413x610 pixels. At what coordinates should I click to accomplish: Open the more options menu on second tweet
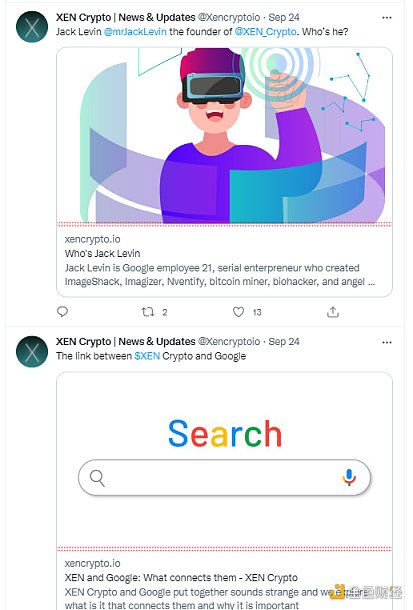point(387,342)
